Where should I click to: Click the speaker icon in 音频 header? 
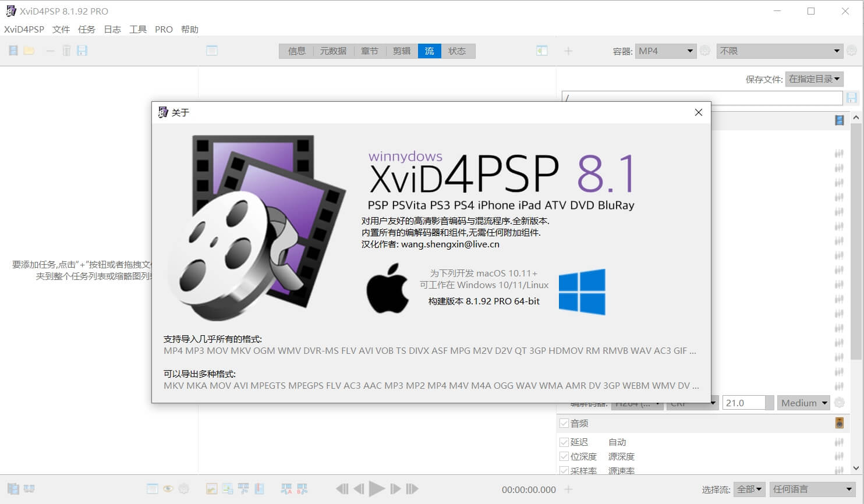840,423
